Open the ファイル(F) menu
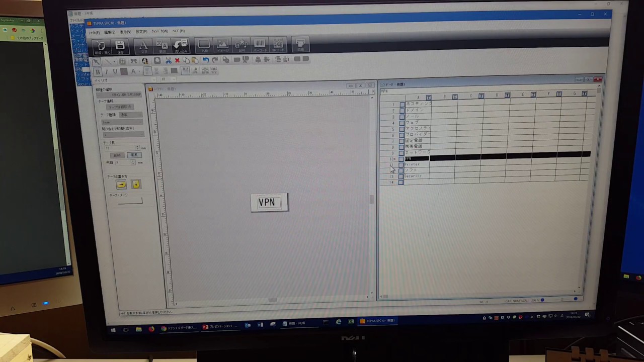Image resolution: width=644 pixels, height=362 pixels. pyautogui.click(x=94, y=33)
